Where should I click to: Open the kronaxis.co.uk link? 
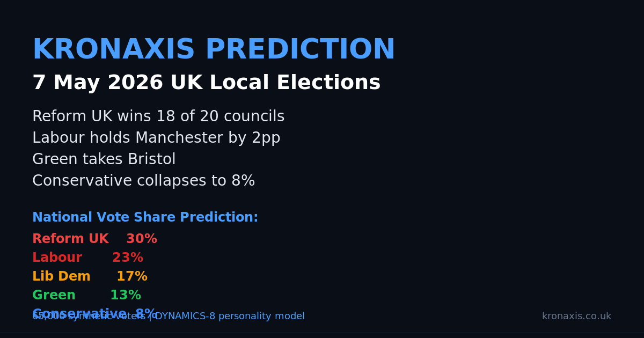point(576,317)
